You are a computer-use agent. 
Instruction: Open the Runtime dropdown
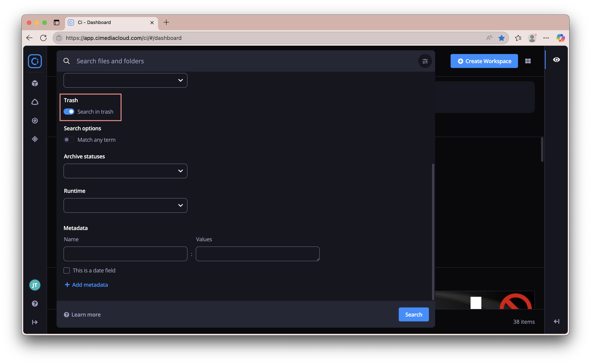[x=125, y=205]
